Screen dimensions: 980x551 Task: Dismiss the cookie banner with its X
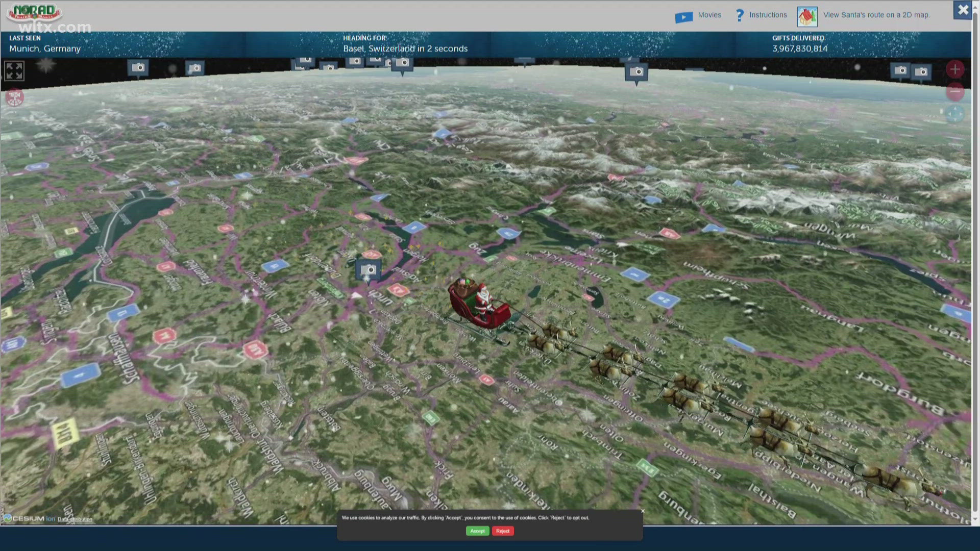(642, 510)
